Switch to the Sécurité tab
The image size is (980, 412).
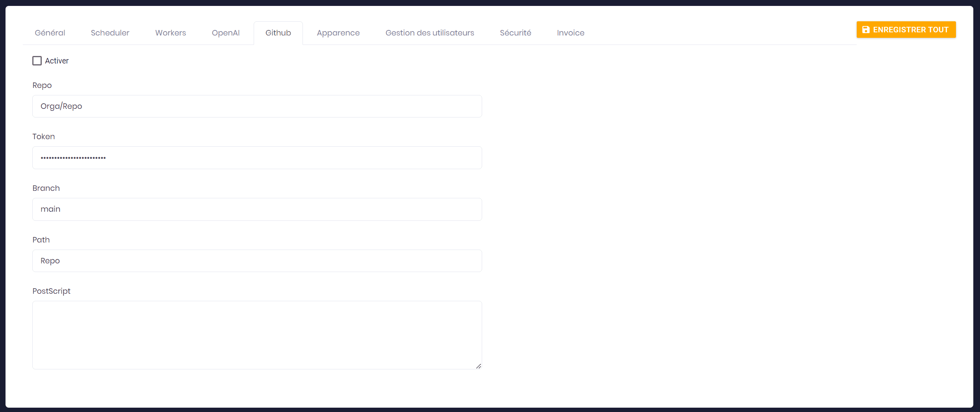(x=516, y=33)
